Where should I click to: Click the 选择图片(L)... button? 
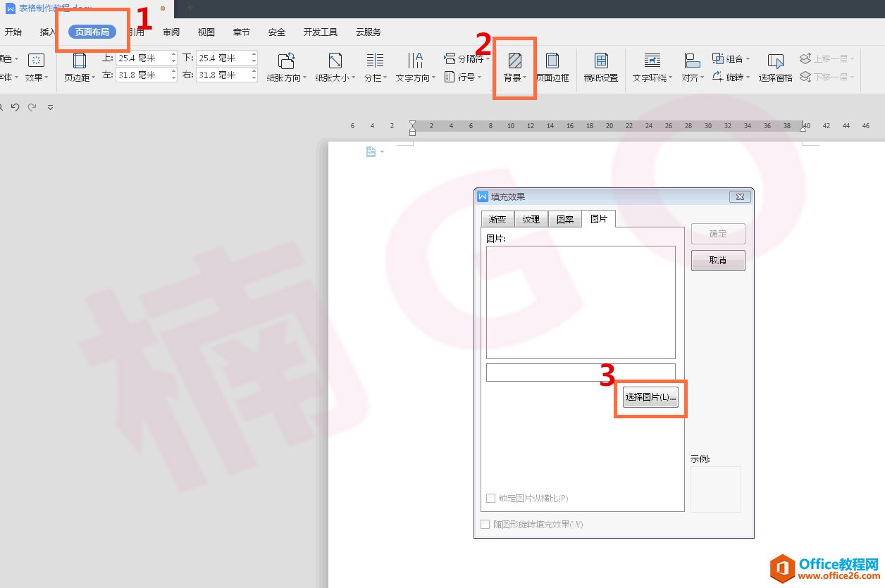(651, 397)
